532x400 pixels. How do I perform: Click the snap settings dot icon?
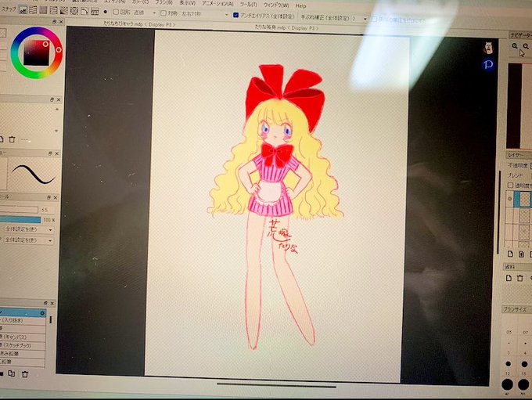point(106,12)
